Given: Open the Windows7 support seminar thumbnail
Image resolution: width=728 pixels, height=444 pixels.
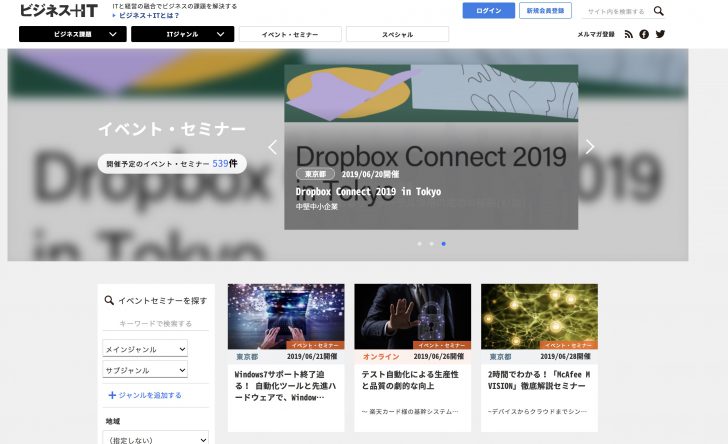Looking at the screenshot, I should tap(286, 316).
